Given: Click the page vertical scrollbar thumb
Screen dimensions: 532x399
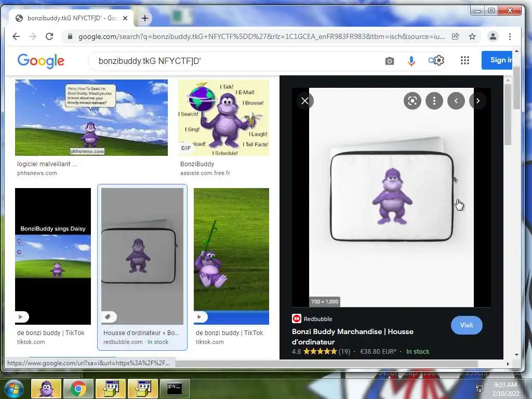Looking at the screenshot, I should (x=516, y=87).
